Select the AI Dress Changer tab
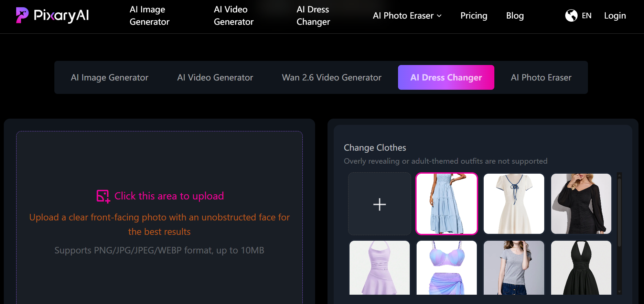Viewport: 644px width, 304px height. [446, 77]
